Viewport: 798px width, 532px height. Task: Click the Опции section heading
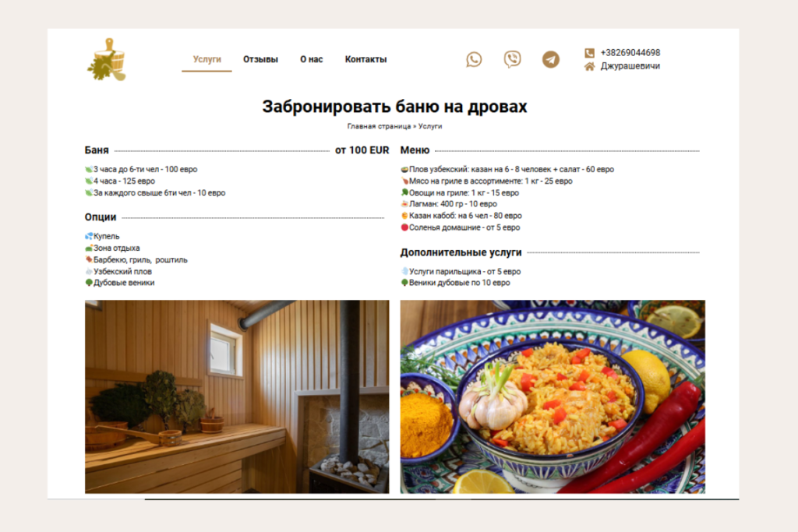(101, 217)
